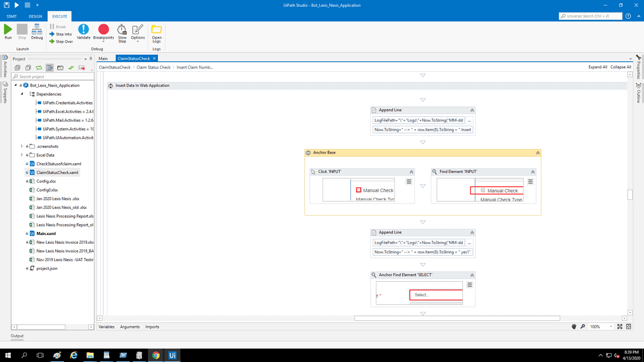Click the Remove Unused Screenshots icon

coord(82,68)
